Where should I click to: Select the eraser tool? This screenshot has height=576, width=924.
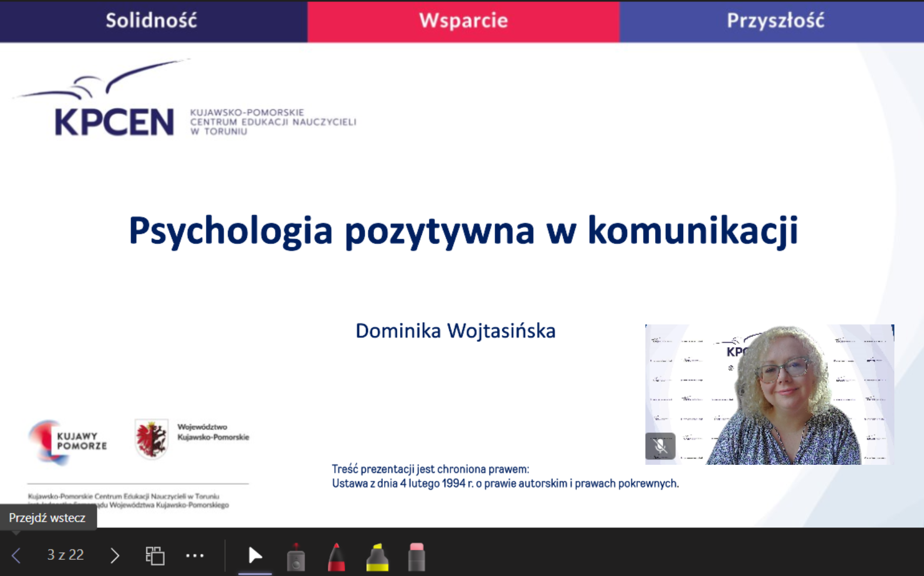click(416, 557)
